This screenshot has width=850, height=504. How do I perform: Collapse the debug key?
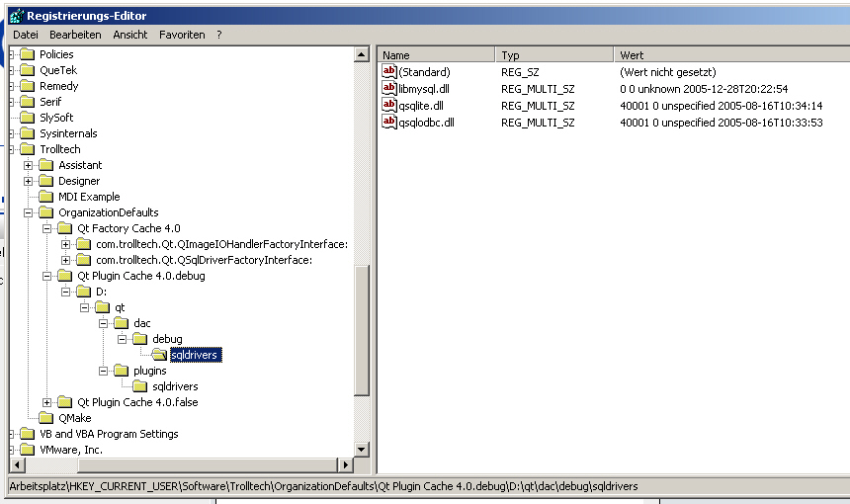tap(123, 339)
